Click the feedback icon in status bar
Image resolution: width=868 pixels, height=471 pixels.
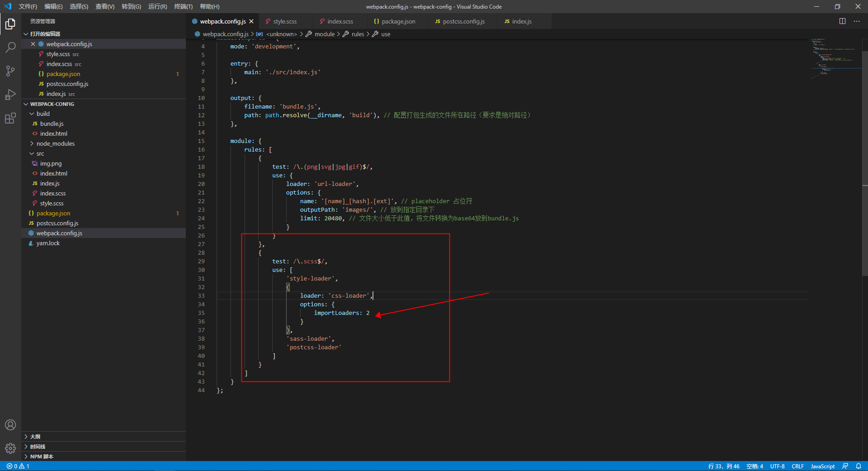click(x=845, y=466)
